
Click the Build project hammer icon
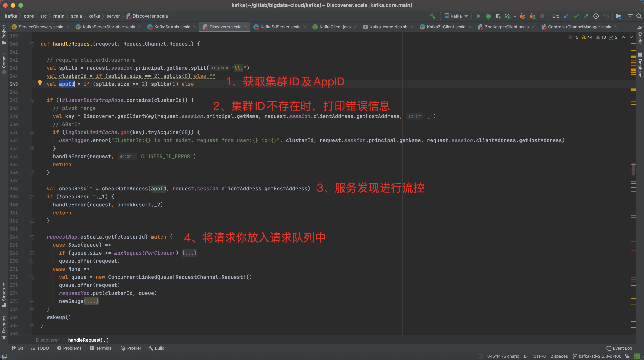click(x=433, y=16)
